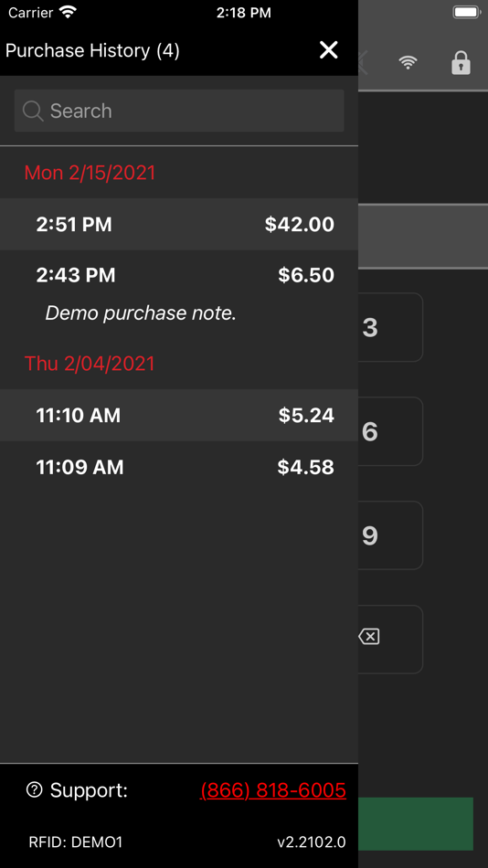
Task: Tap the padlock lock icon
Action: pos(461,62)
